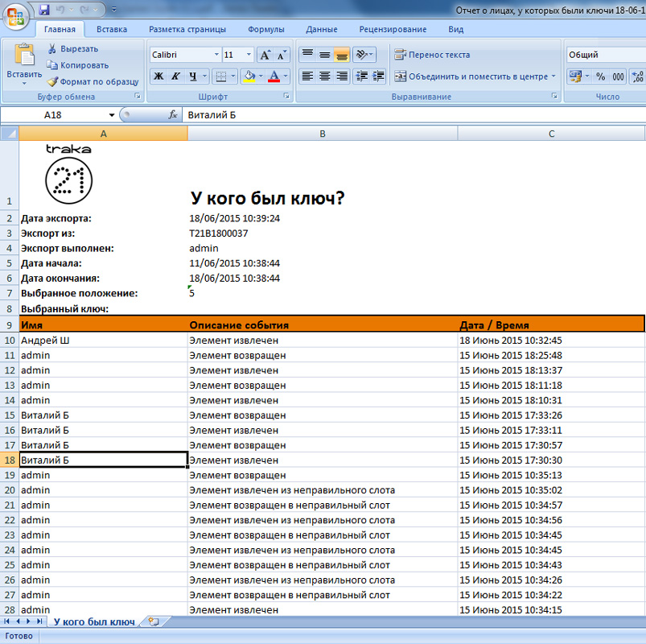Insert a new worksheet tab icon
Viewport: 646px width, 644px height.
tap(154, 621)
